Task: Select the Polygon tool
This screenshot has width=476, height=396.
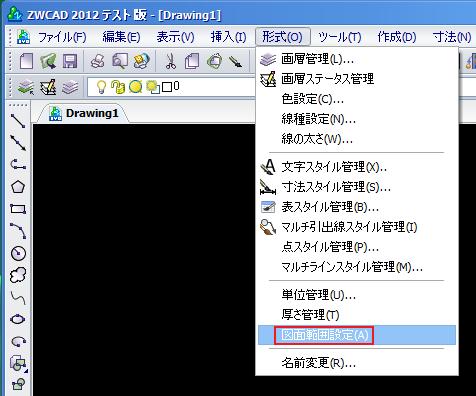Action: [18, 187]
